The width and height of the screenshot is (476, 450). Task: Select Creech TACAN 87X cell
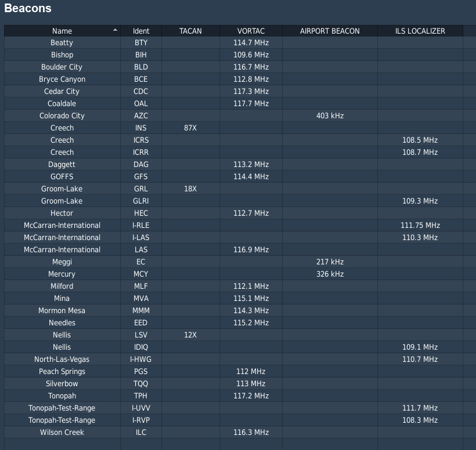point(190,128)
